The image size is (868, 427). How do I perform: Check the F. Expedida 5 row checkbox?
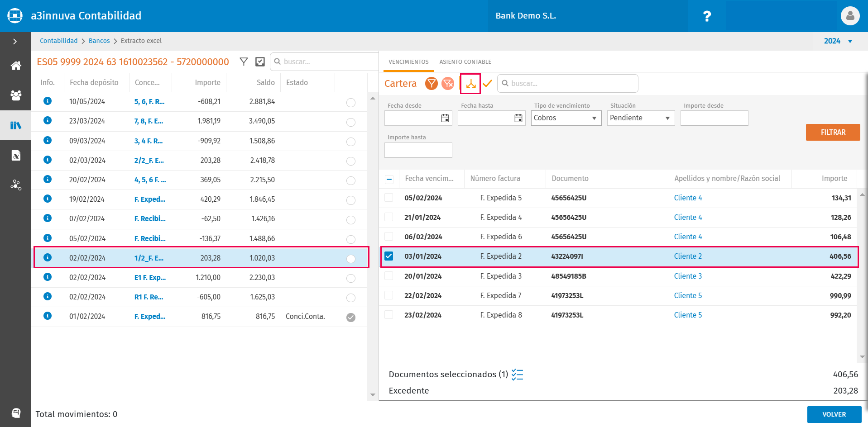389,198
